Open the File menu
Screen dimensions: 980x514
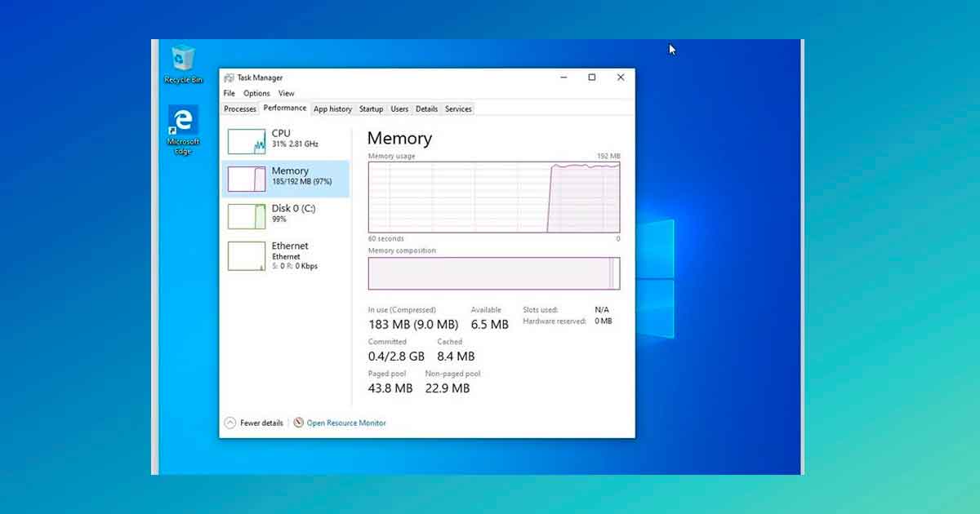(x=229, y=93)
